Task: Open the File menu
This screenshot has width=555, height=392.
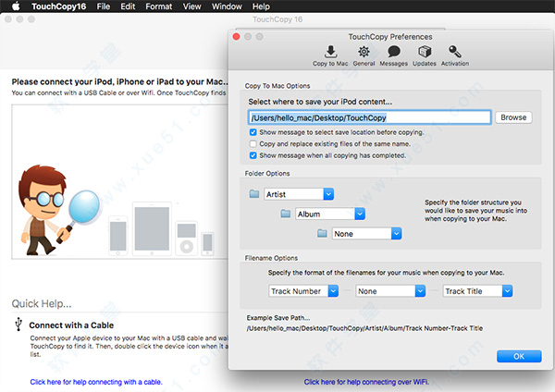Action: coord(104,6)
